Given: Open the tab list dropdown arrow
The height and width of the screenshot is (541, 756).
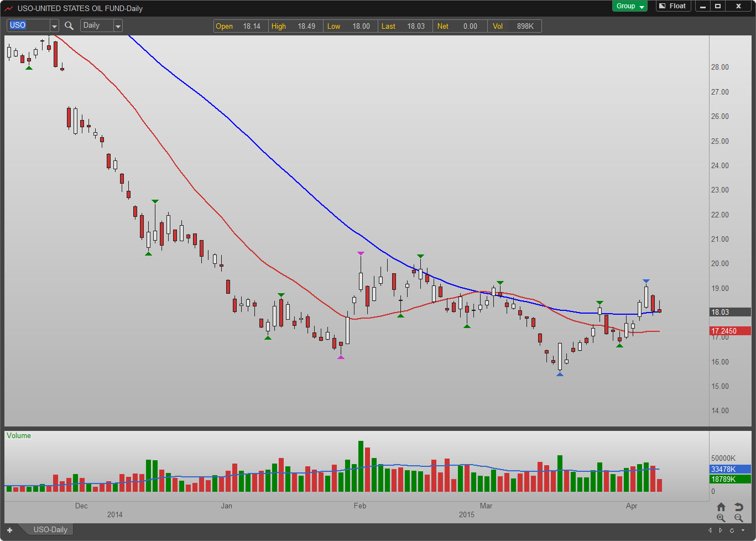Looking at the screenshot, I should point(742,530).
